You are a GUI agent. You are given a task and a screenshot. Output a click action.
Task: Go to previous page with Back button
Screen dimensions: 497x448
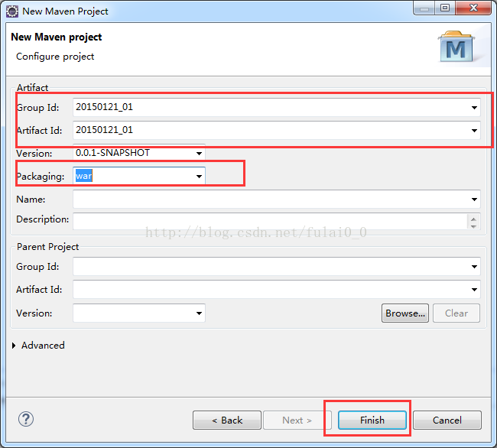pyautogui.click(x=227, y=420)
